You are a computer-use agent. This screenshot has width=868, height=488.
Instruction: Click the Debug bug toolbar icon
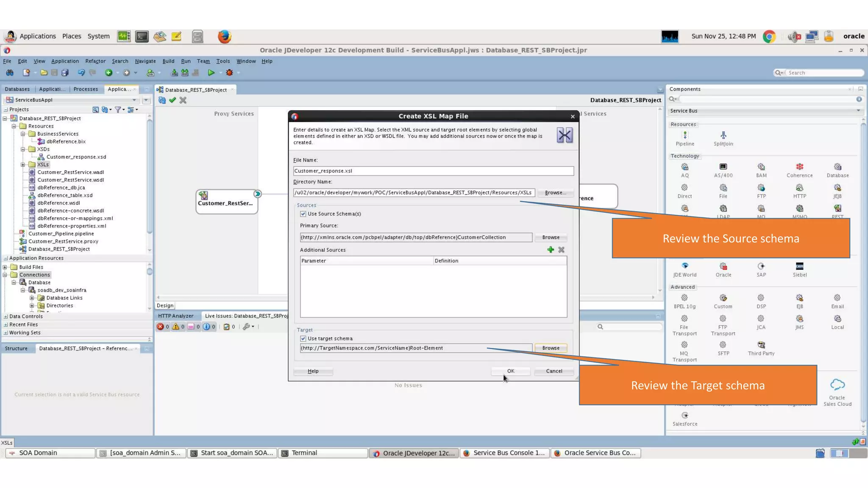coord(229,73)
